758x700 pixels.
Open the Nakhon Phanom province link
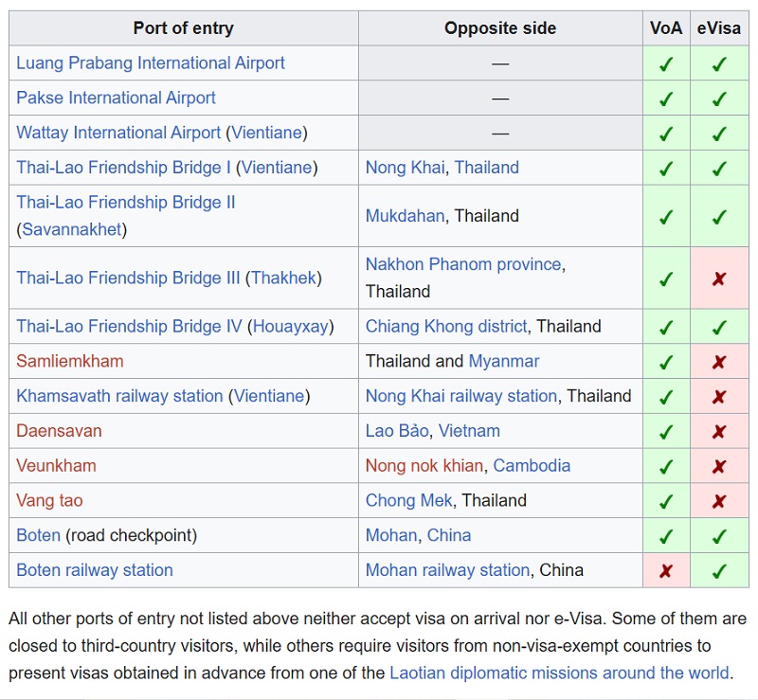(463, 264)
